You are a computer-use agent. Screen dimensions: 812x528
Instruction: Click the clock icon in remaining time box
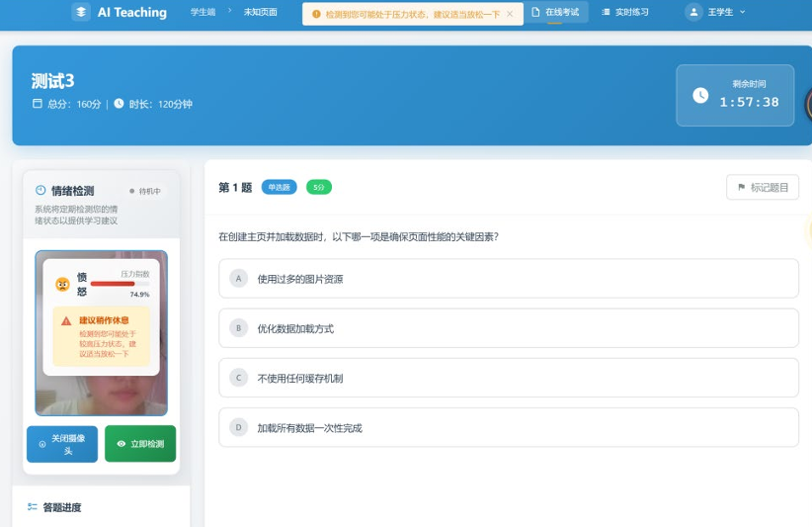click(x=700, y=96)
